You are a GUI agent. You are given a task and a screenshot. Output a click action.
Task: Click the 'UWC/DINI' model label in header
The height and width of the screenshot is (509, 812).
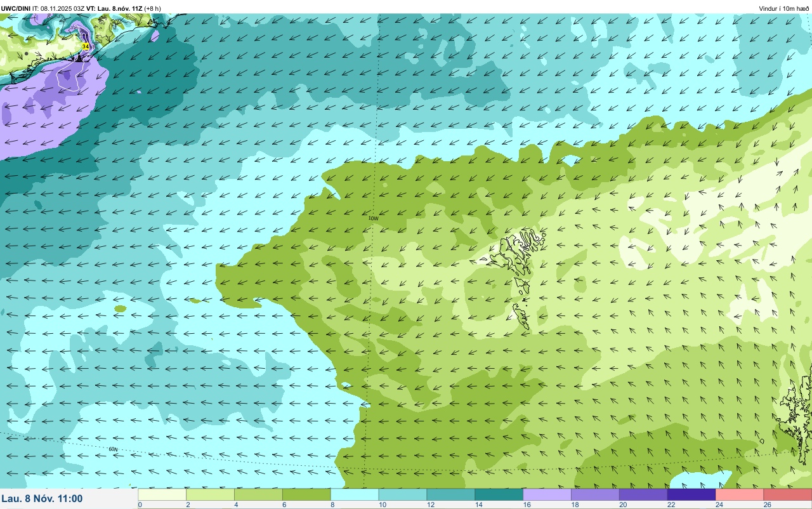15,8
